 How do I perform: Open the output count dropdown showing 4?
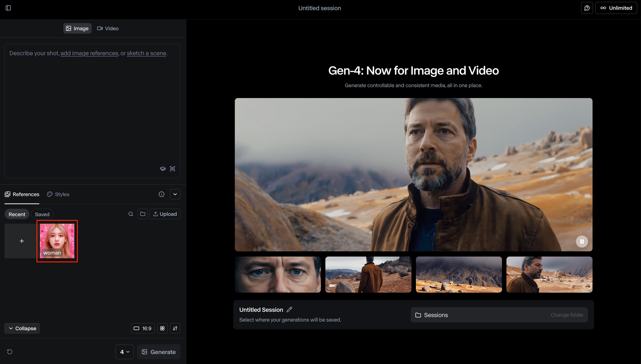pos(125,352)
